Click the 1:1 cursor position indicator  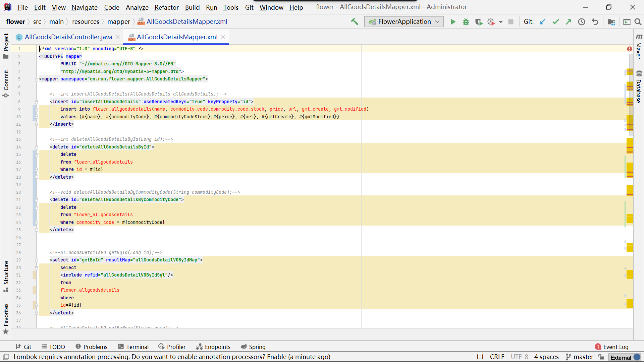click(x=480, y=357)
